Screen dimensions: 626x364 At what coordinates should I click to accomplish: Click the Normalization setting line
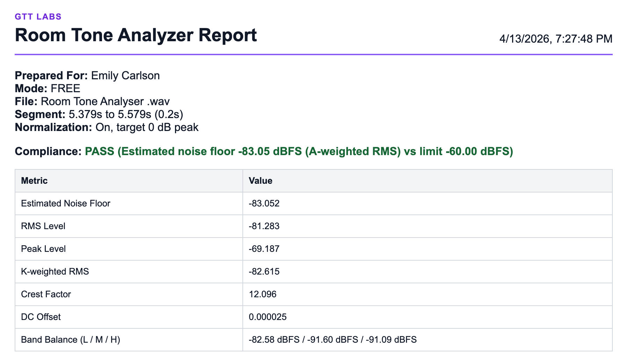pos(106,128)
